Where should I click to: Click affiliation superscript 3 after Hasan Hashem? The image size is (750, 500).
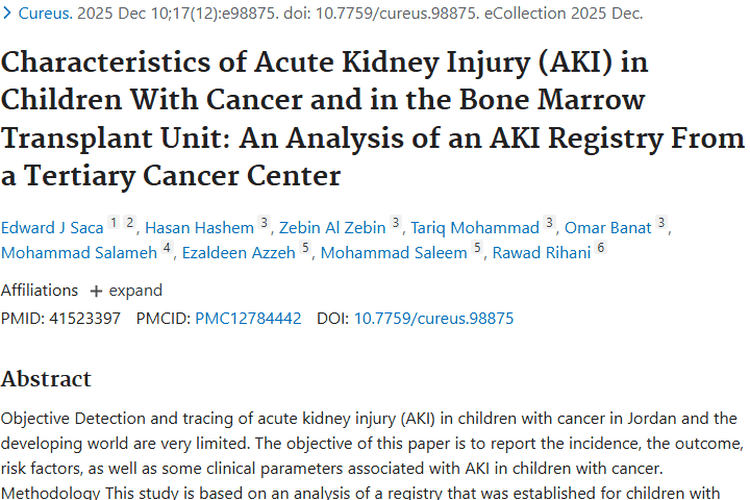click(x=264, y=222)
